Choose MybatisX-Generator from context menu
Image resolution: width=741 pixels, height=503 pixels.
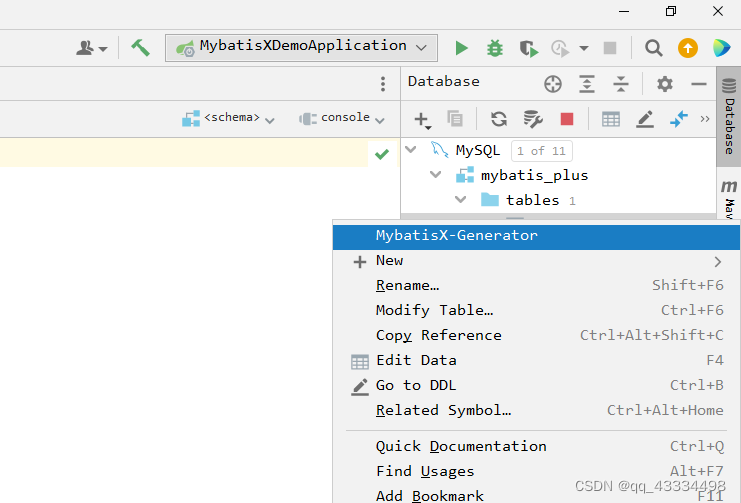536,237
